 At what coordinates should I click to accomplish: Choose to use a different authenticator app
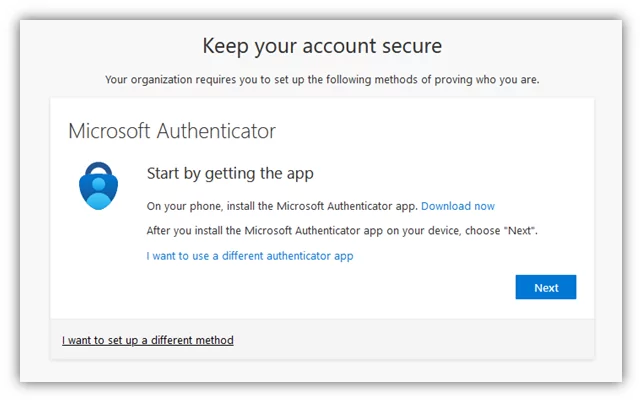tap(250, 256)
